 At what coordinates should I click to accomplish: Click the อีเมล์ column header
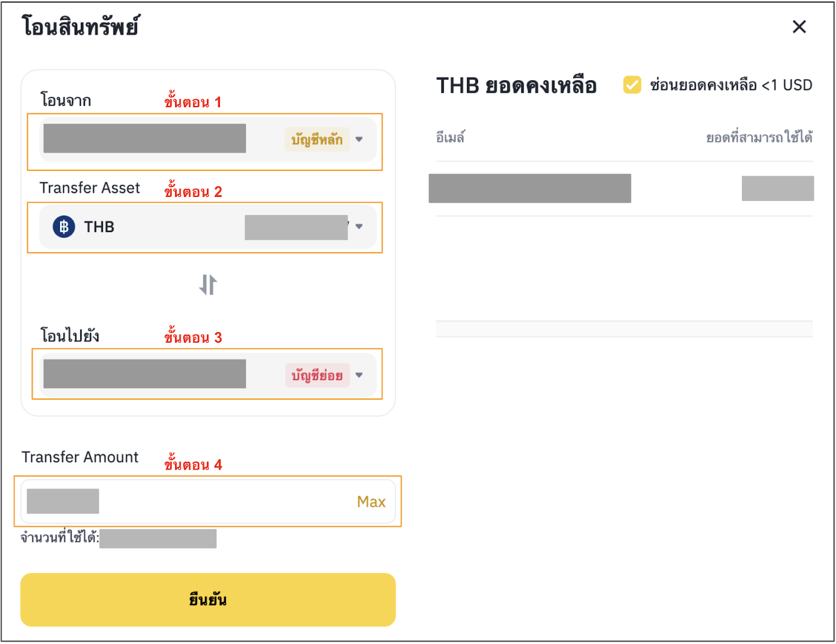(x=450, y=137)
